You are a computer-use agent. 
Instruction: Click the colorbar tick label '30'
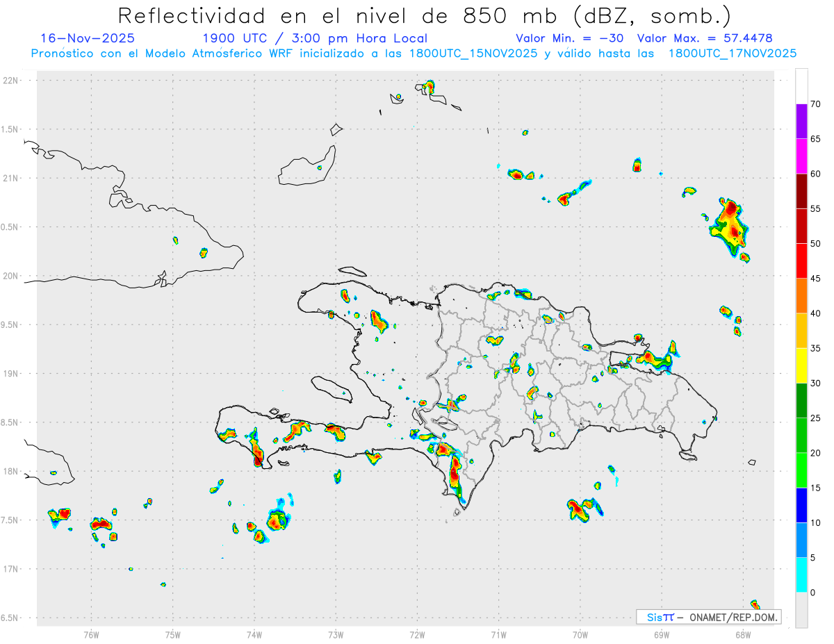pyautogui.click(x=816, y=383)
